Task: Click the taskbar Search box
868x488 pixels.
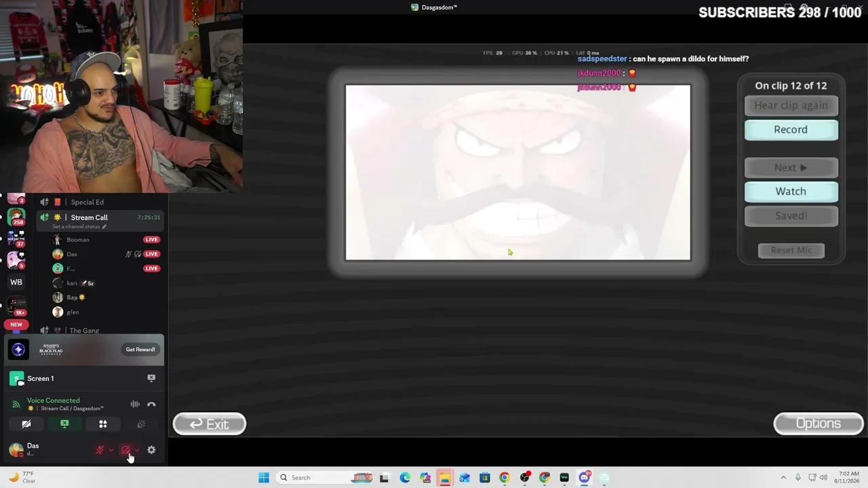Action: coord(325,478)
